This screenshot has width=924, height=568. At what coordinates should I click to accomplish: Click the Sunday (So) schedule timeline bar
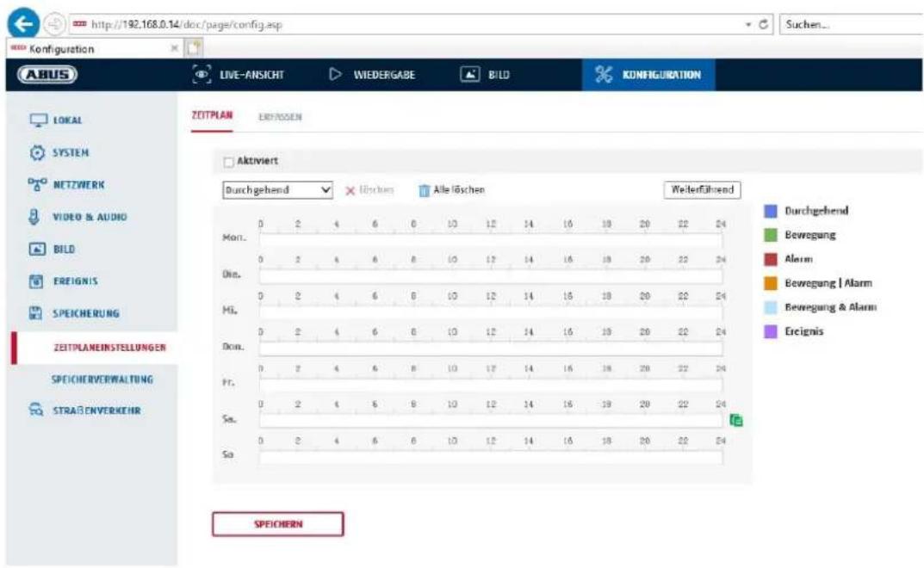[x=491, y=457]
